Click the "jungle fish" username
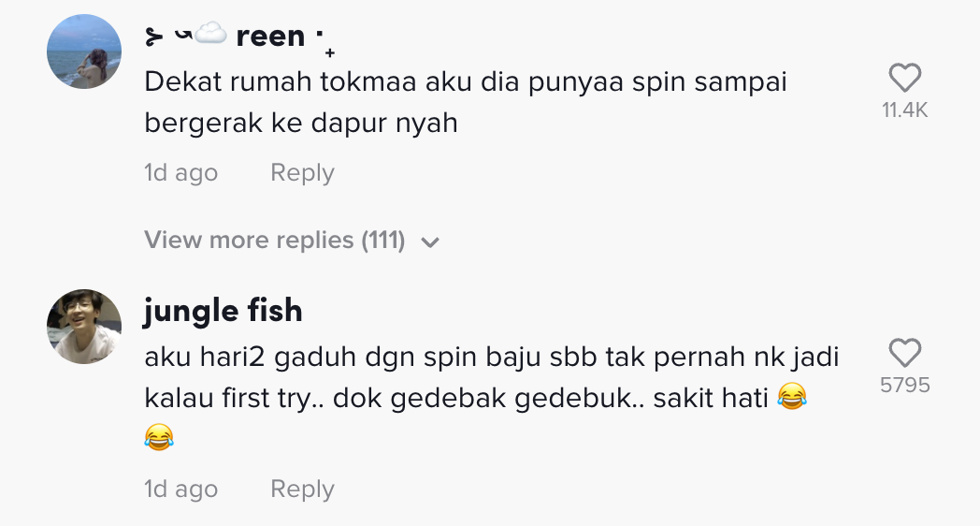The image size is (980, 526). coord(223,311)
